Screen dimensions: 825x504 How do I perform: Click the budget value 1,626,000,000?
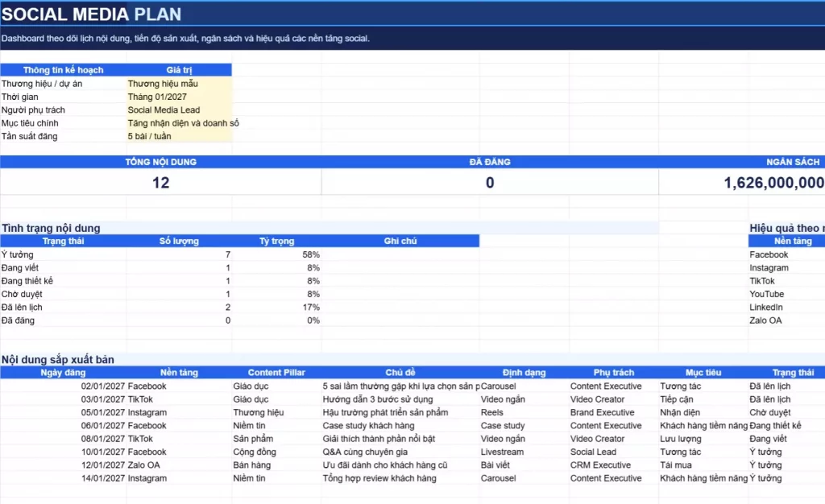[742, 183]
